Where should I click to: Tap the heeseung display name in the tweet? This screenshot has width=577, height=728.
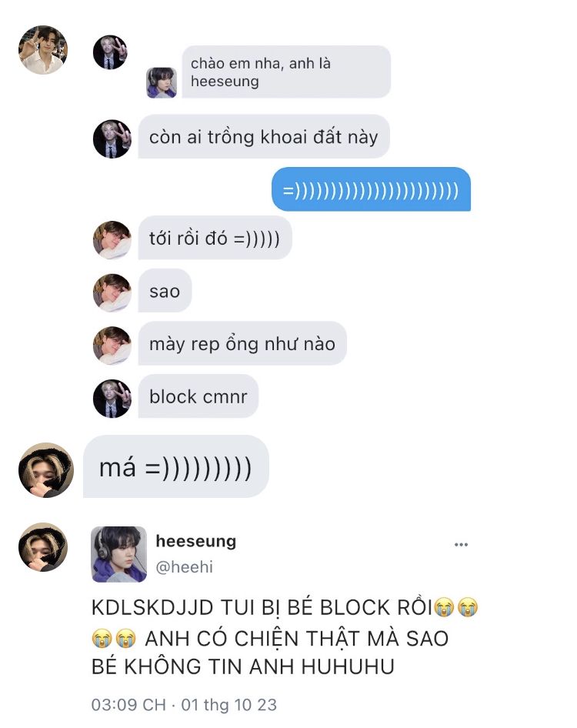pos(196,541)
